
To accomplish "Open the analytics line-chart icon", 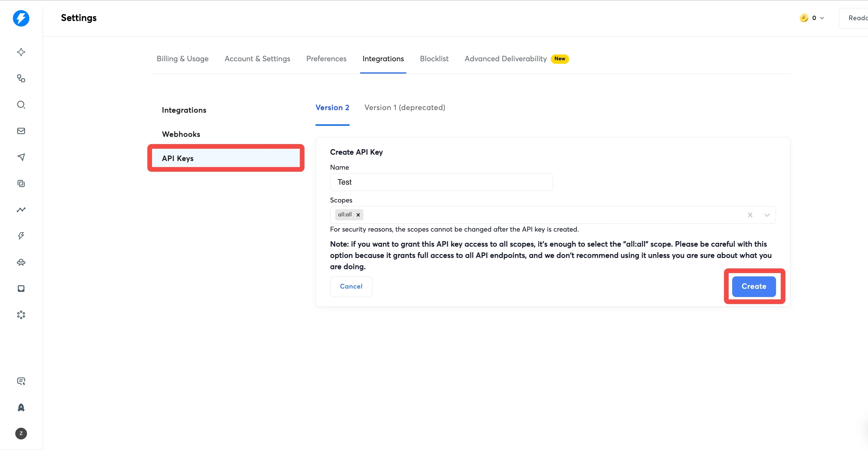I will point(21,210).
